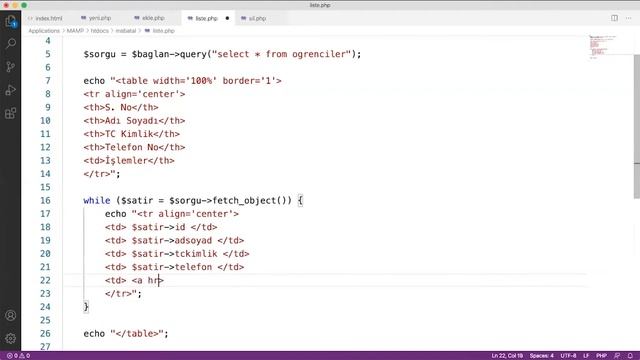This screenshot has width=640, height=360.
Task: Click the '$satir->adsoyad' code line
Action: [x=174, y=240]
